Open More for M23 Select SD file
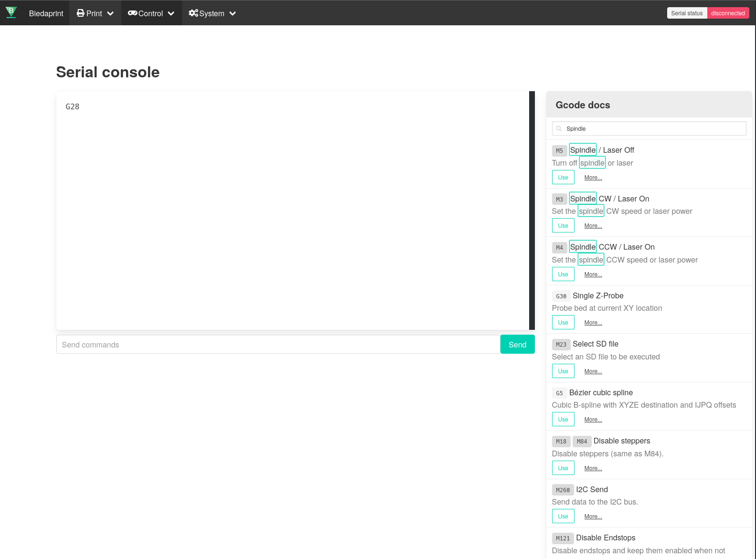This screenshot has width=756, height=559. 593,371
